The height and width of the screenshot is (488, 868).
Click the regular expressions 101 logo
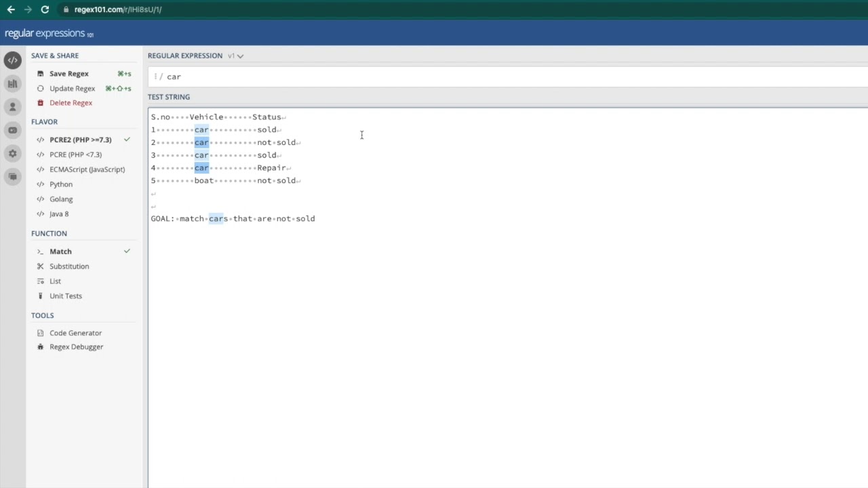point(49,33)
